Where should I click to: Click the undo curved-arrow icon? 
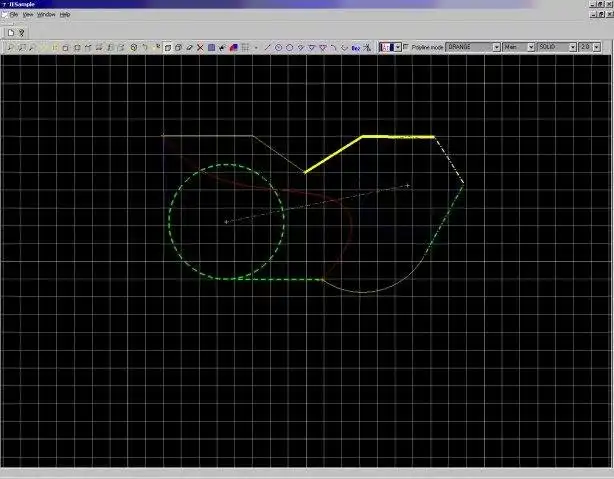point(145,47)
